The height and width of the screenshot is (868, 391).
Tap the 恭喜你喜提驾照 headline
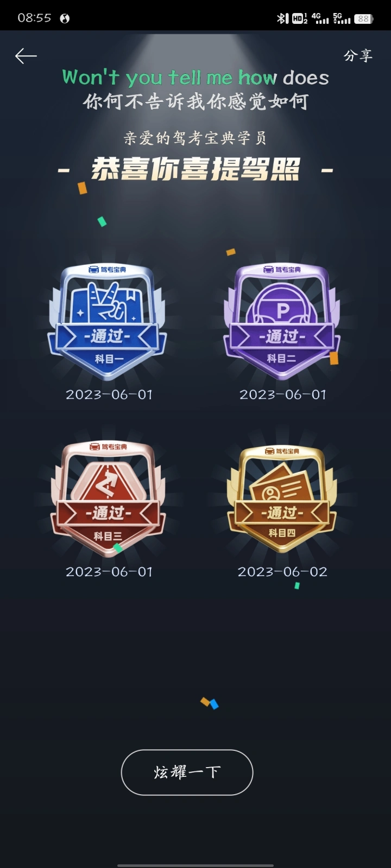pyautogui.click(x=195, y=169)
